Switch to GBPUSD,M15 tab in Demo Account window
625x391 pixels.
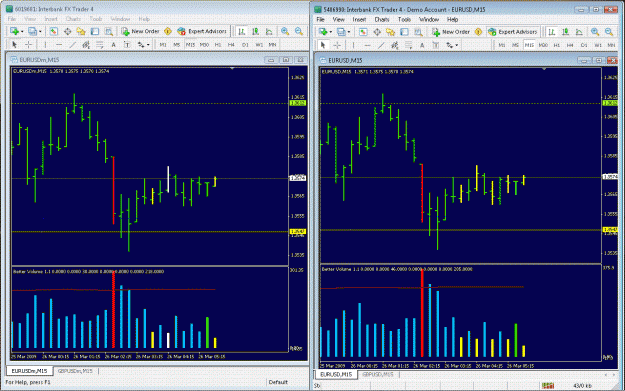coord(378,375)
